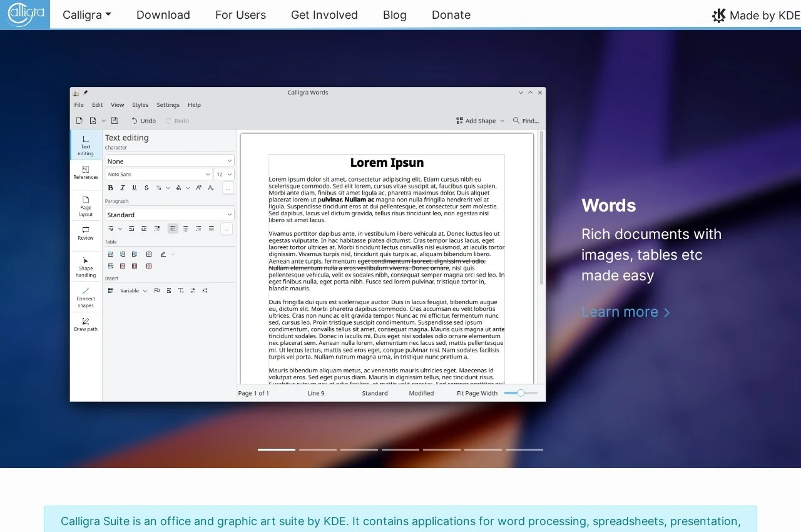Viewport: 801px width, 532px height.
Task: Open the character style None combo box
Action: pyautogui.click(x=169, y=161)
